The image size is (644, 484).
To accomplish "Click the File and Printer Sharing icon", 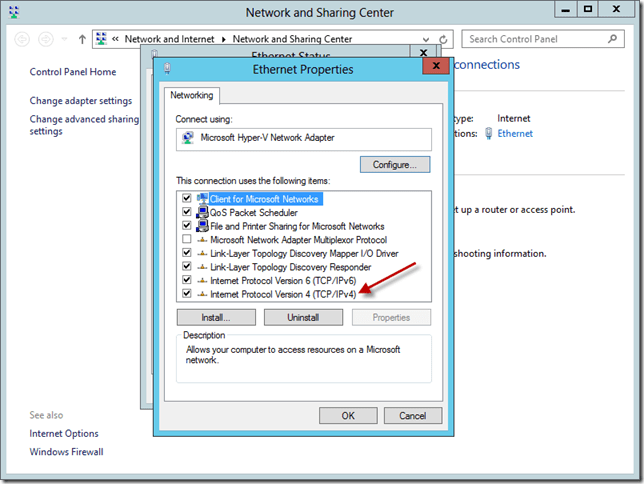I will tap(201, 226).
